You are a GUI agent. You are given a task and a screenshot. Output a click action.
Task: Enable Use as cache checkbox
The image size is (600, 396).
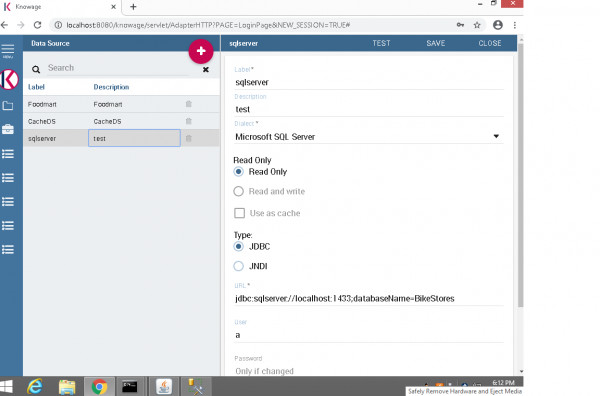[240, 213]
